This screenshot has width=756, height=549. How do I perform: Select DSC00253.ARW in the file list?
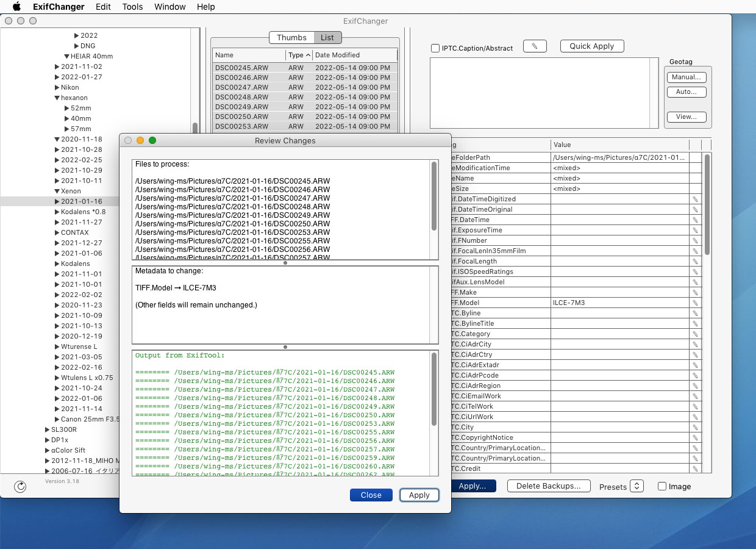305,126
